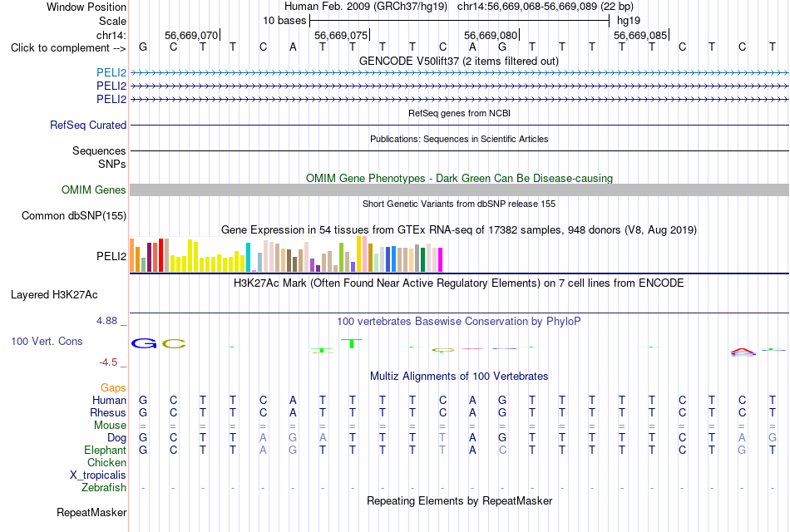Click the red A logo in conservation track
Screen dimensions: 790x532
743,350
